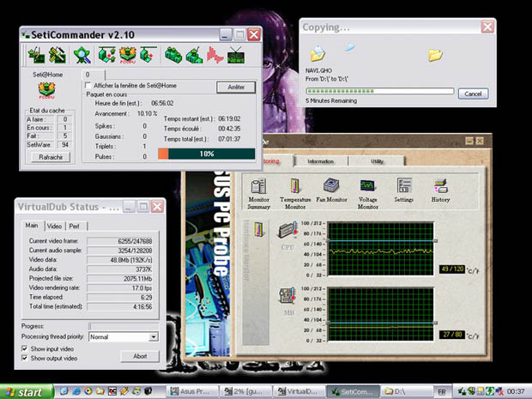Click the 'Projected file size' value 2075.11Mb
This screenshot has width=532, height=399.
[120, 279]
